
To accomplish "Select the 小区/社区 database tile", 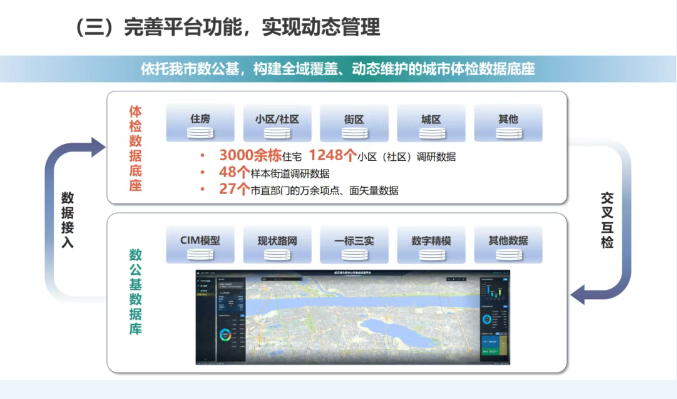I will click(277, 123).
